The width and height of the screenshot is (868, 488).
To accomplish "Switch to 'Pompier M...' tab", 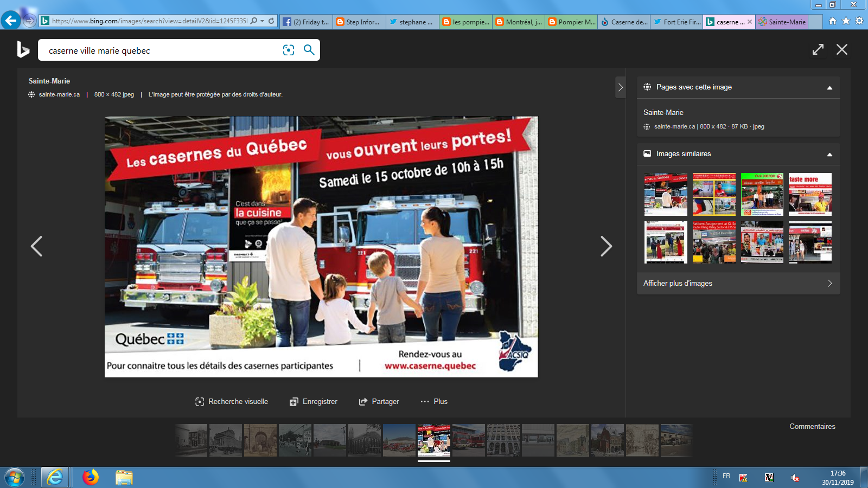I will click(x=571, y=22).
